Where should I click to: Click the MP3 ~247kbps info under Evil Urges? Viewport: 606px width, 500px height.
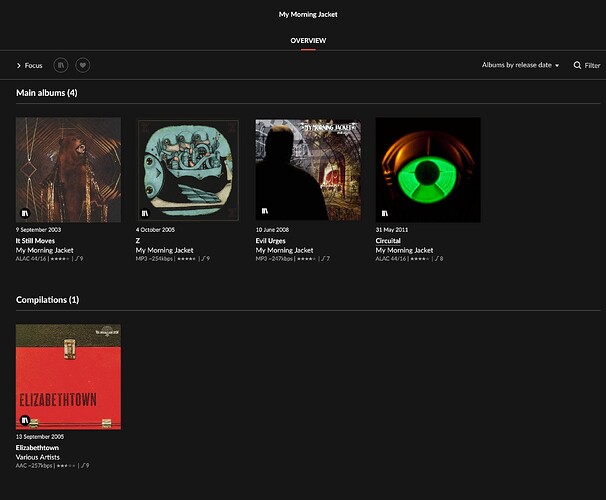[274, 259]
